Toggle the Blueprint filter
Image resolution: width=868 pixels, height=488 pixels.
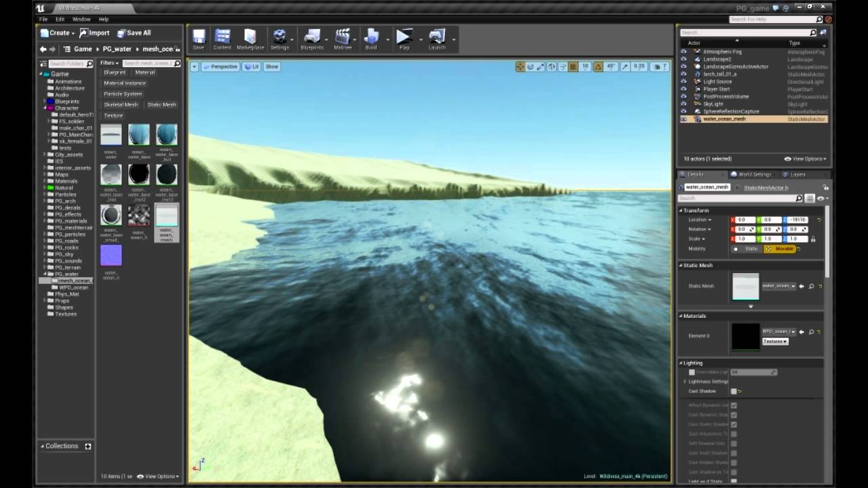[x=114, y=73]
